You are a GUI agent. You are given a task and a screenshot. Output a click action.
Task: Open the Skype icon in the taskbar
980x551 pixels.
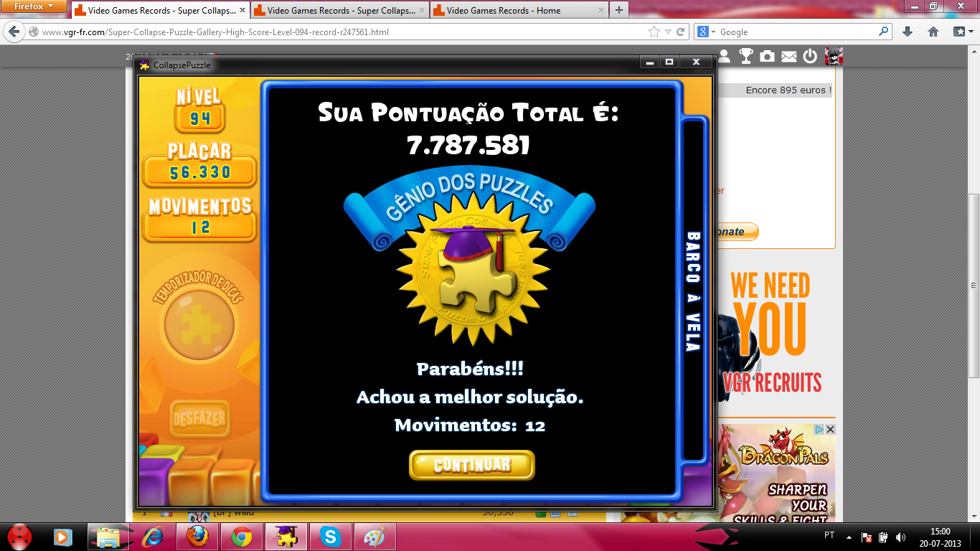pos(330,537)
